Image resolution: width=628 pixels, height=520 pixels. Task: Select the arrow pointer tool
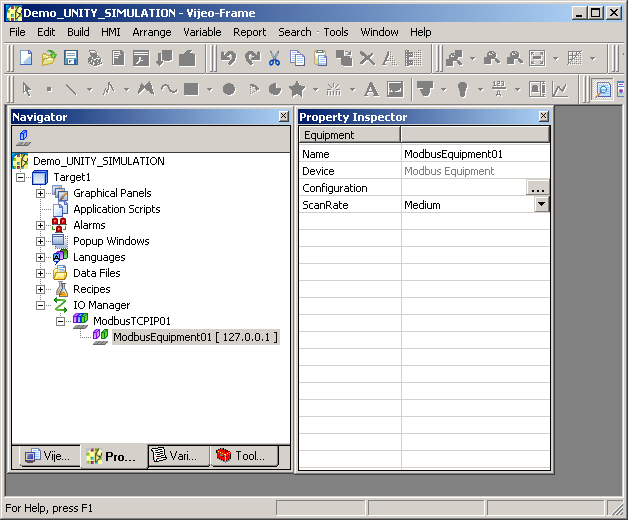pos(26,89)
